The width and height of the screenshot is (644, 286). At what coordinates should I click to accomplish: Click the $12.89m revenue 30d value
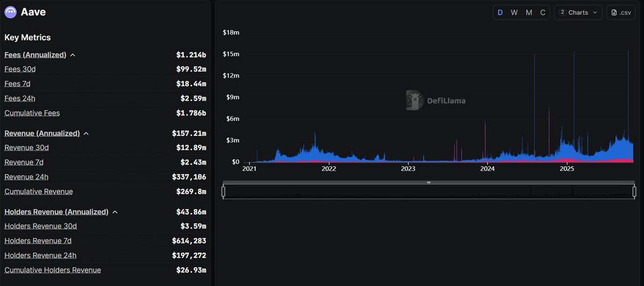[191, 148]
